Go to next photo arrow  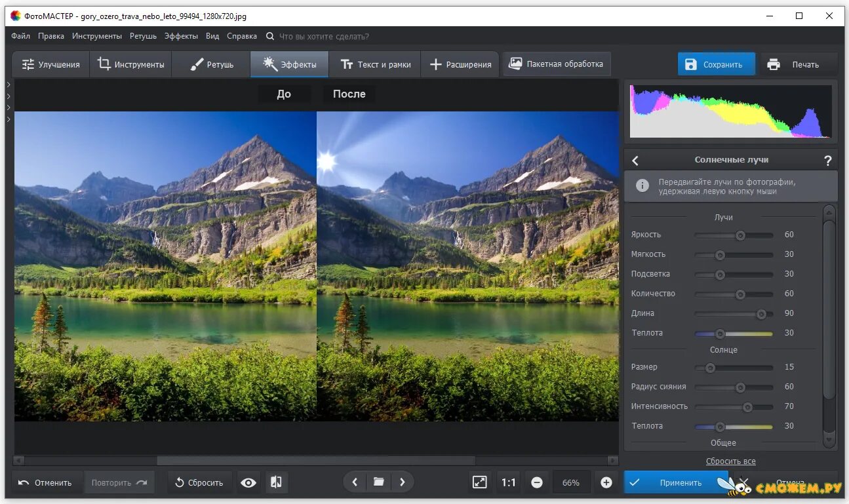tap(402, 482)
